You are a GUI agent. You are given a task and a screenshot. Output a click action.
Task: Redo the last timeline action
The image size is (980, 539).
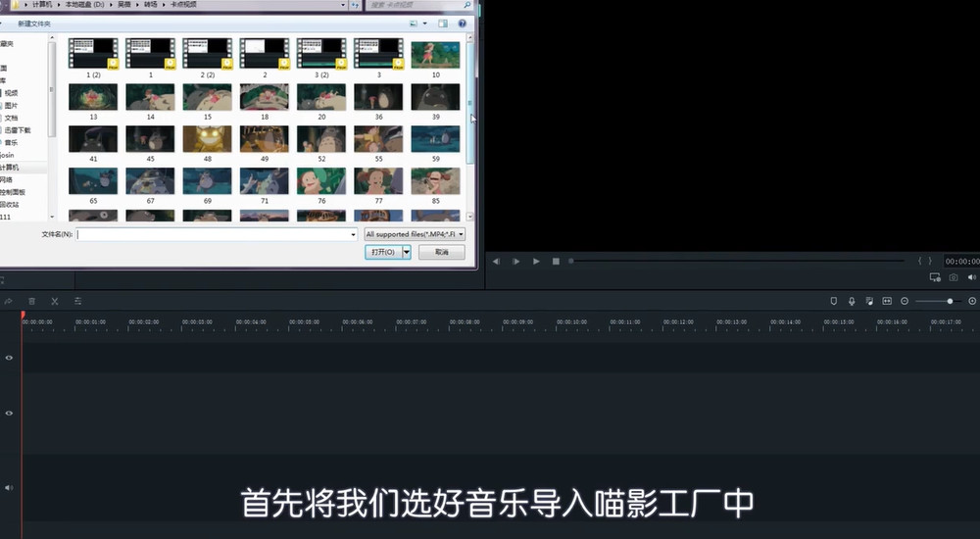pyautogui.click(x=8, y=301)
